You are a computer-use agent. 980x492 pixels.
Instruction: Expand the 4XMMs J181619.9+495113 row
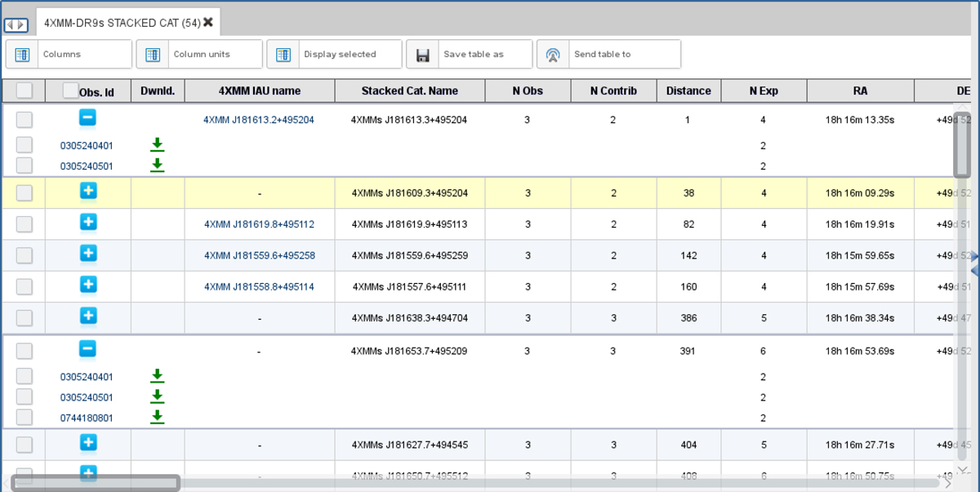(x=88, y=222)
